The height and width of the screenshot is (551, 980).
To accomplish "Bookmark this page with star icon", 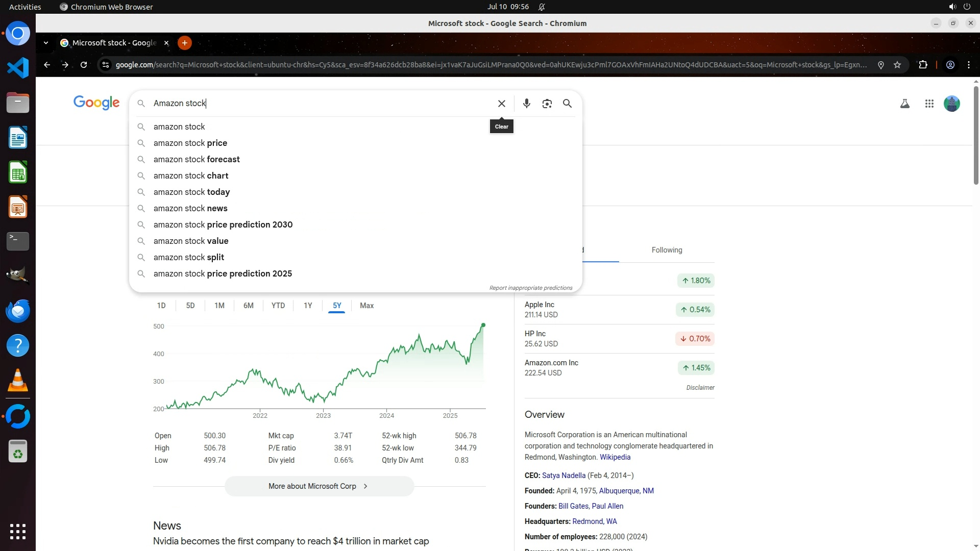I will tap(897, 65).
